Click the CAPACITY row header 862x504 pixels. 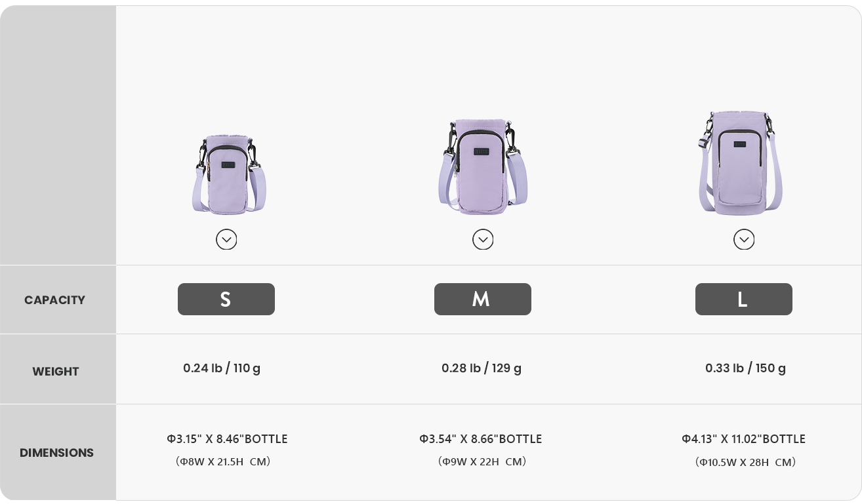point(55,300)
